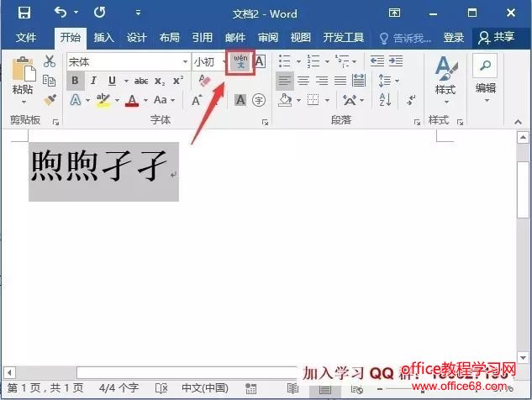Open Line and Paragraph Spacing menu
Image resolution: width=532 pixels, height=400 pixels.
click(389, 81)
